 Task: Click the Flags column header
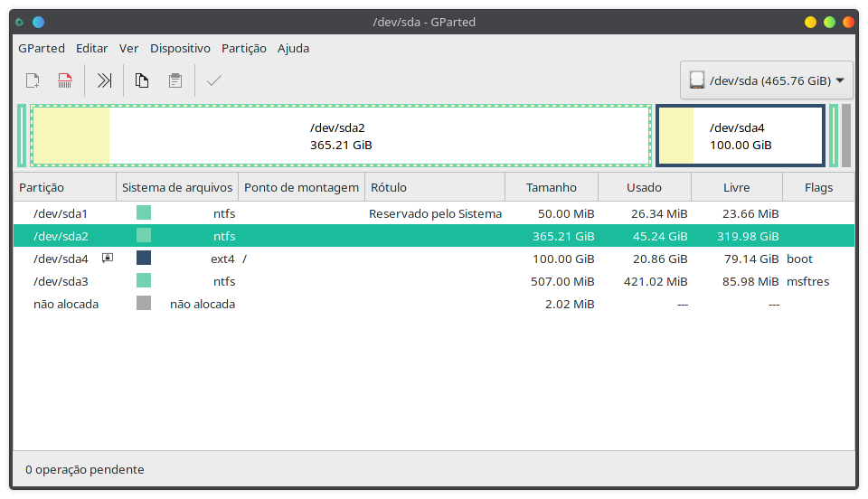point(819,187)
